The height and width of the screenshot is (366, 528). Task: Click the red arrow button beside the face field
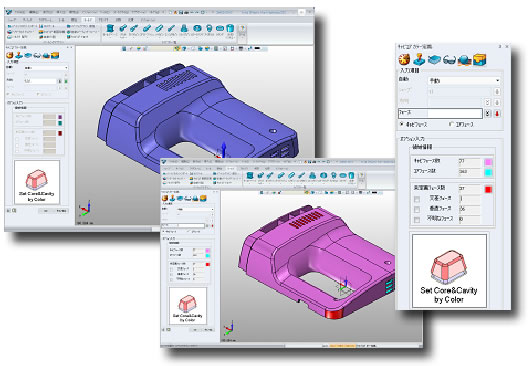pos(497,113)
